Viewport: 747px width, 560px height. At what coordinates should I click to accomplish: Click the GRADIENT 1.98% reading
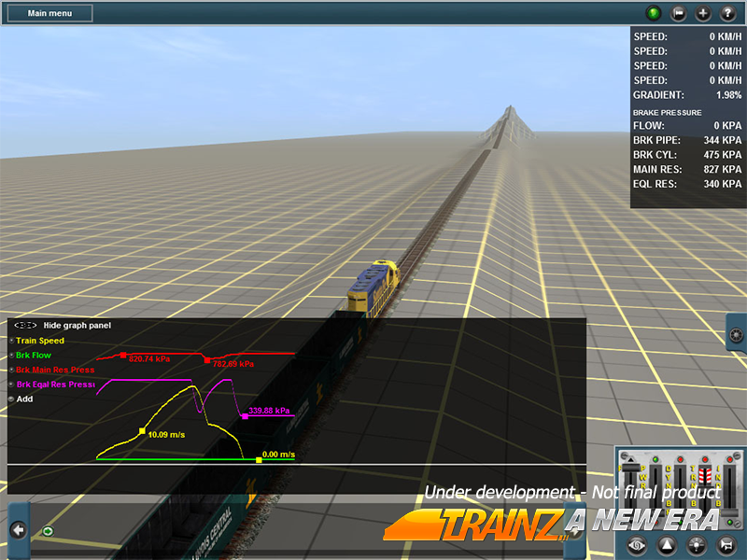pos(687,95)
